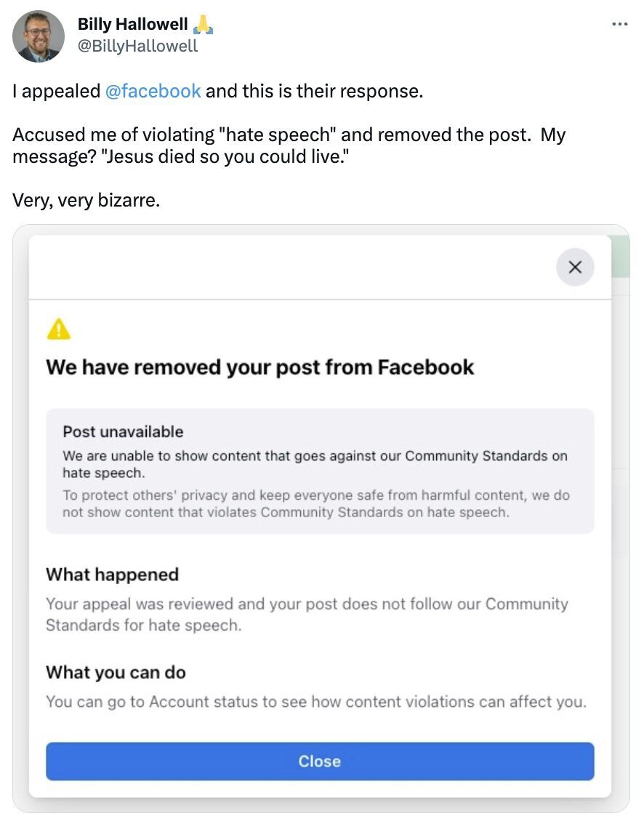
Task: Click the appeal reviewed explanation text
Action: pyautogui.click(x=307, y=614)
